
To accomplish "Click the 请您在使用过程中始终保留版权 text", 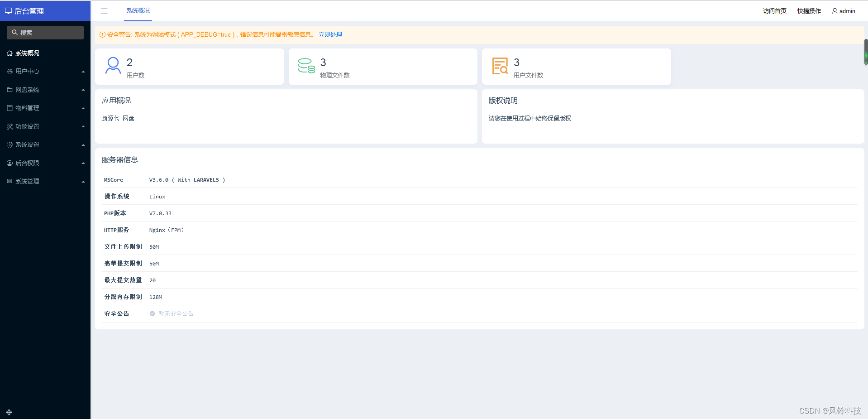I will click(x=529, y=118).
